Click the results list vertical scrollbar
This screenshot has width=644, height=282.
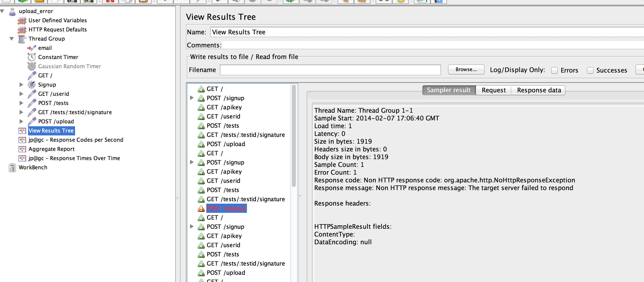[x=294, y=136]
